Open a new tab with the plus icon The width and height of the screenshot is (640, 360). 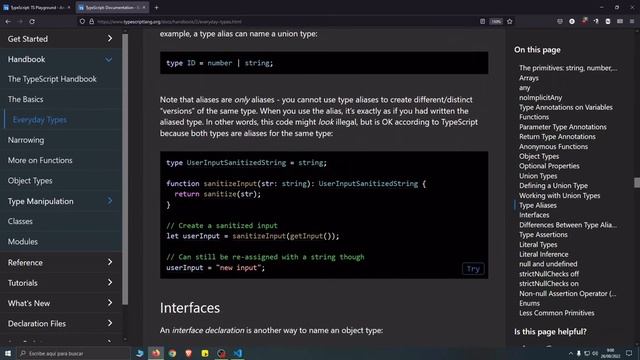click(156, 7)
